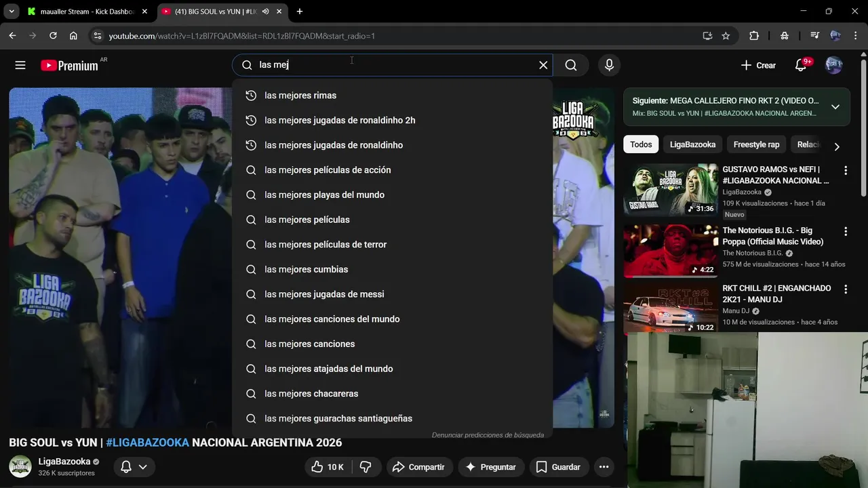Select 'las mejores cumbias' suggestion
Viewport: 868px width, 488px height.
point(392,269)
